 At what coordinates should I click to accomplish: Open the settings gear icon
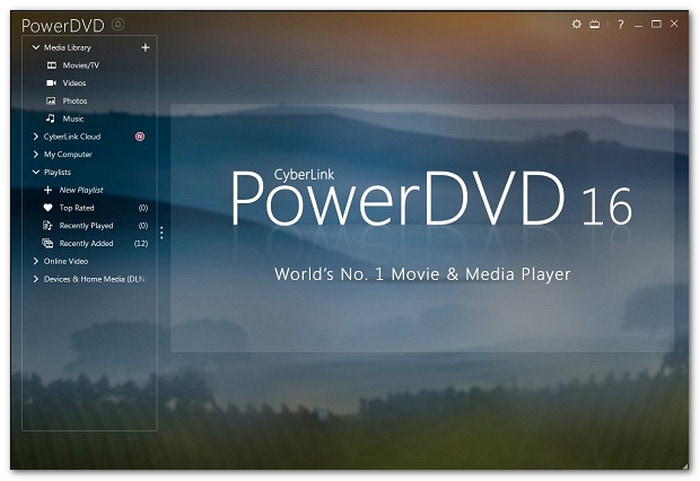click(576, 24)
